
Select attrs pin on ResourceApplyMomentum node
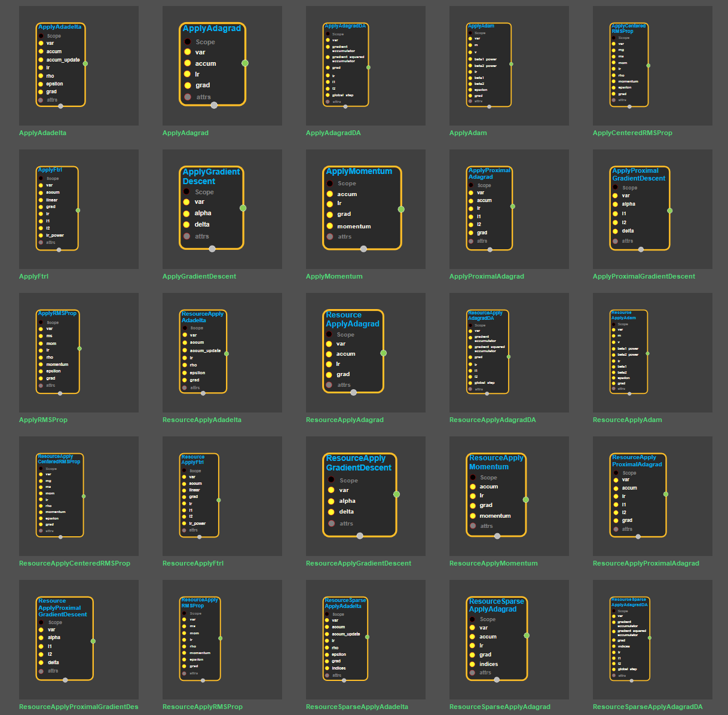(473, 526)
